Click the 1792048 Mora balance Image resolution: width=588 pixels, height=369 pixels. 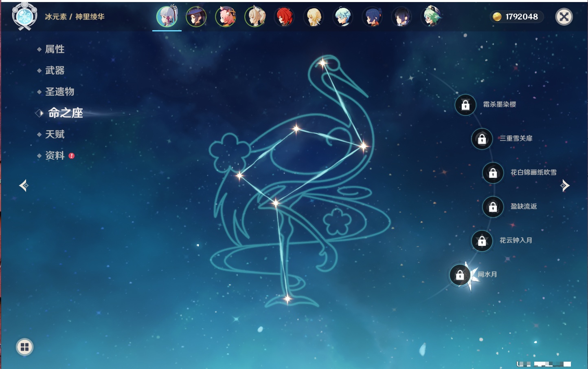(522, 17)
